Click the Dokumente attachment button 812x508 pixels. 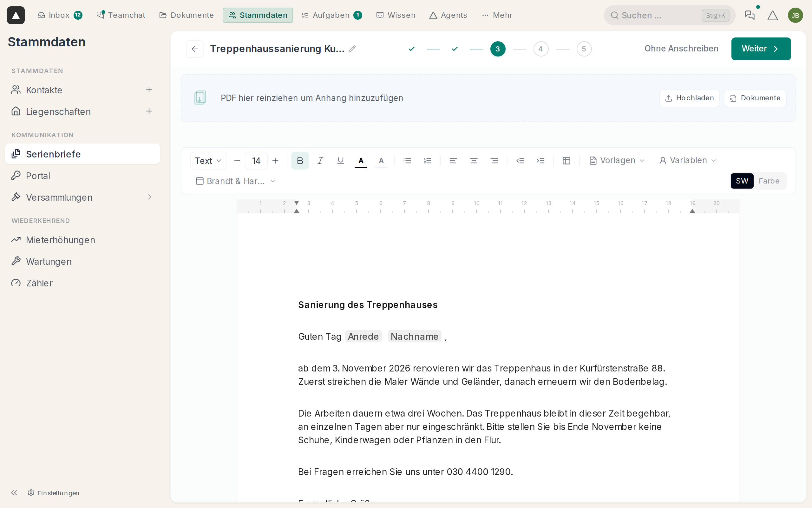755,98
